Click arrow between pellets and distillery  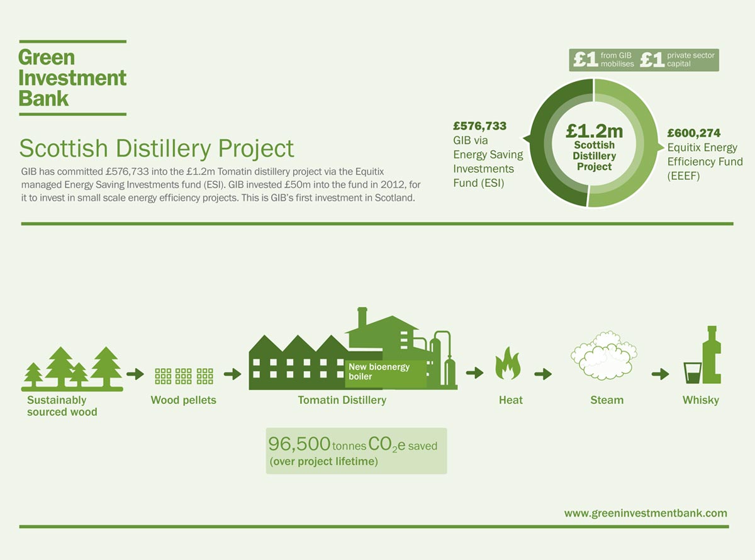(x=233, y=374)
